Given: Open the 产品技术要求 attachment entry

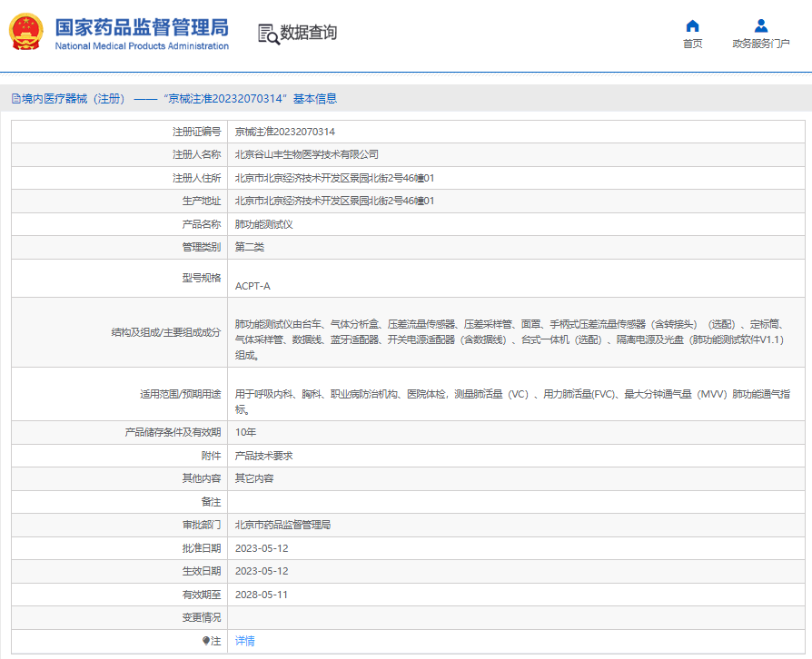Looking at the screenshot, I should tap(263, 456).
